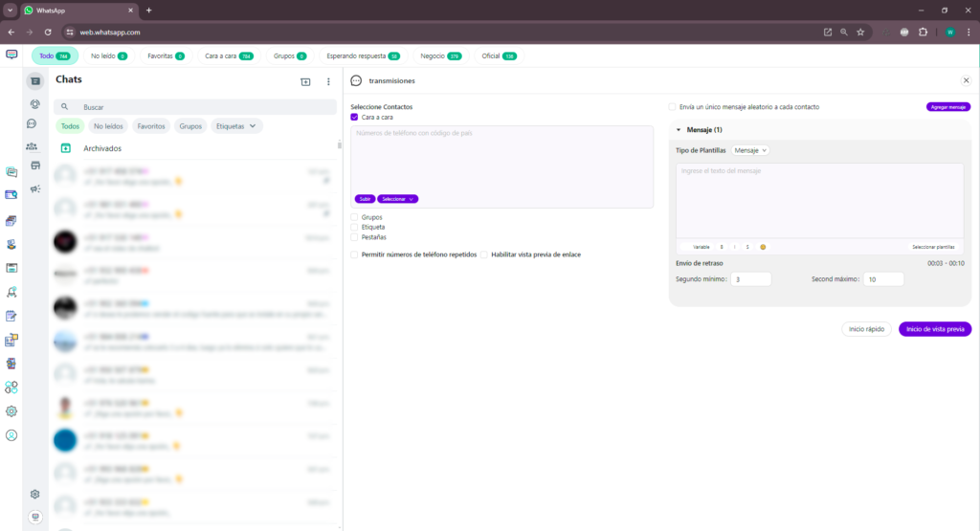The width and height of the screenshot is (980, 531).
Task: Click the Second máximo field
Action: [883, 279]
